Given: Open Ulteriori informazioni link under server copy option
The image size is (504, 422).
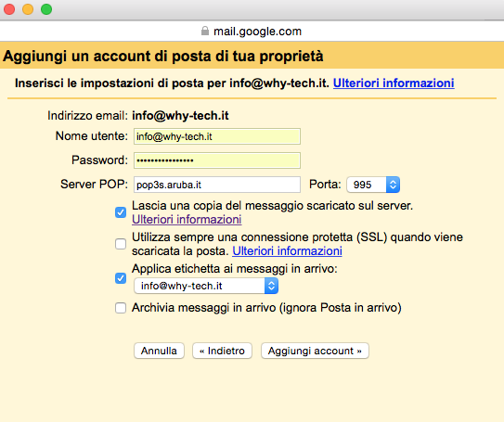Looking at the screenshot, I should tap(187, 220).
